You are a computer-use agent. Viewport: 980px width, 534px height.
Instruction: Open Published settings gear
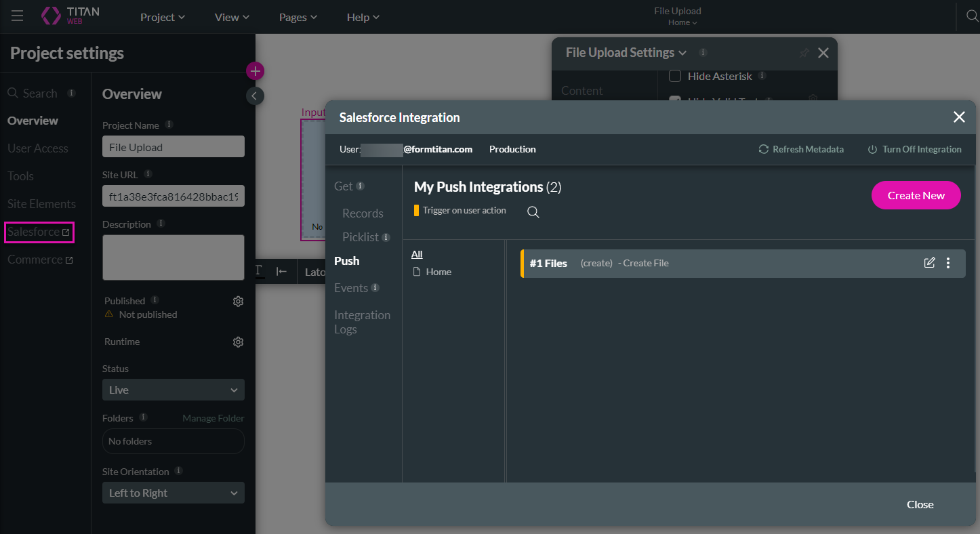click(x=238, y=302)
